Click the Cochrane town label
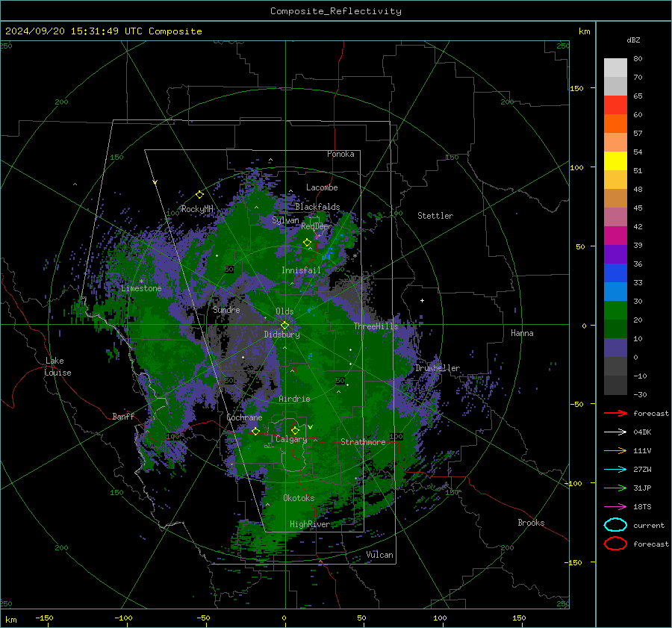Image resolution: width=672 pixels, height=628 pixels. (244, 417)
